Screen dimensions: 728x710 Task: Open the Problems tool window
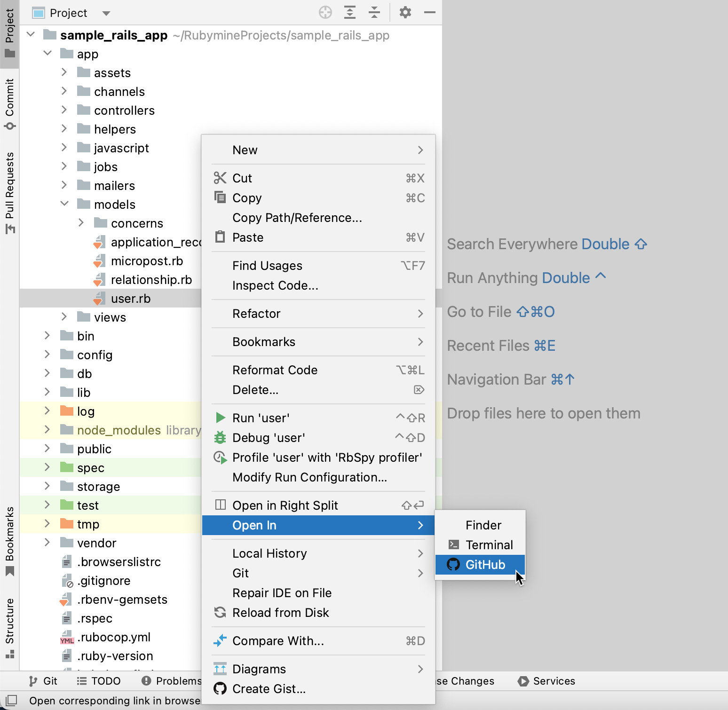pyautogui.click(x=174, y=681)
